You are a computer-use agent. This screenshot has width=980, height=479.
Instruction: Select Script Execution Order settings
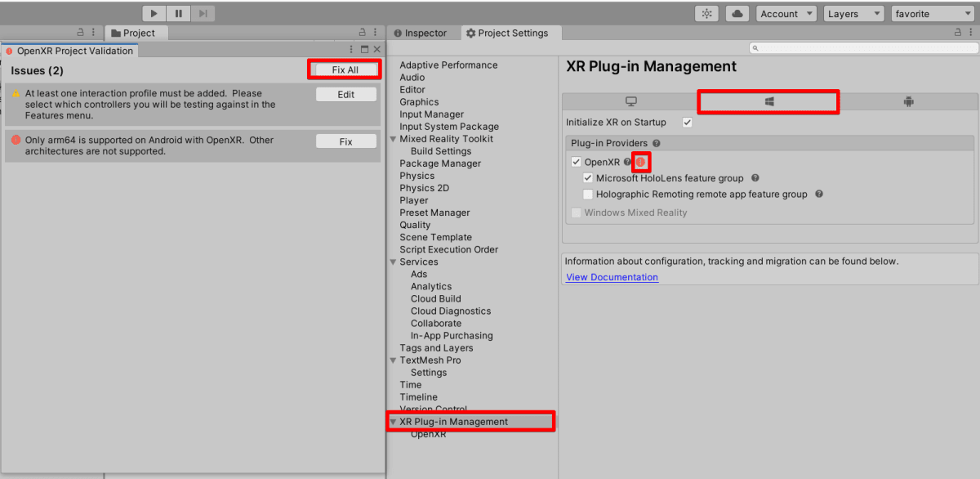coord(448,249)
